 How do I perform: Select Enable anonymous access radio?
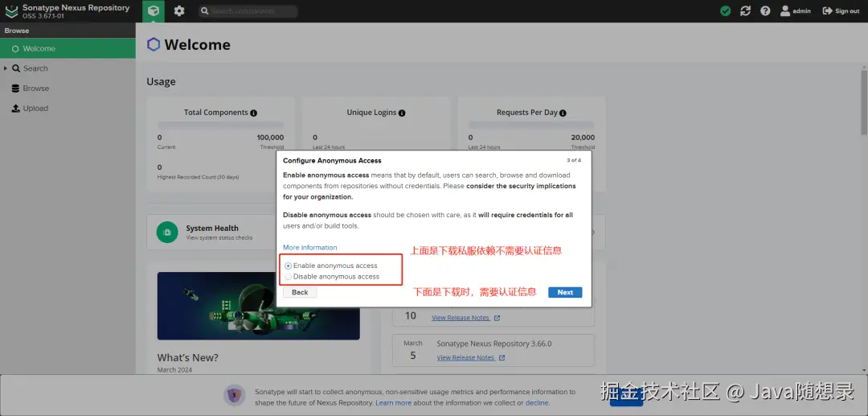pos(288,266)
